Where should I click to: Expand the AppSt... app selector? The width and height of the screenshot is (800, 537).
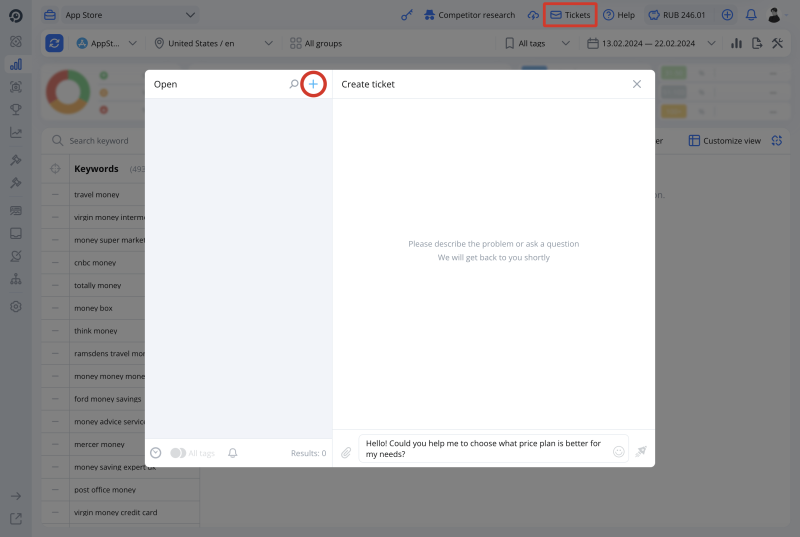(x=106, y=43)
